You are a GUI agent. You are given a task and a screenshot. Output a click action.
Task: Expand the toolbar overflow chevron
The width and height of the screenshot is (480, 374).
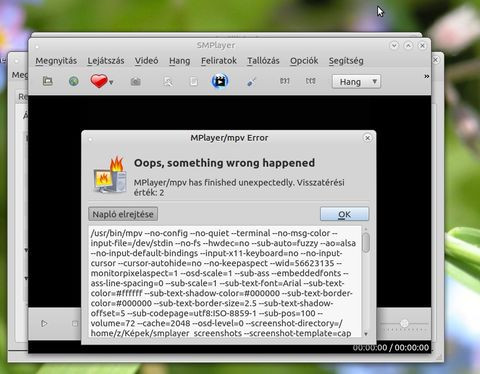tap(426, 76)
